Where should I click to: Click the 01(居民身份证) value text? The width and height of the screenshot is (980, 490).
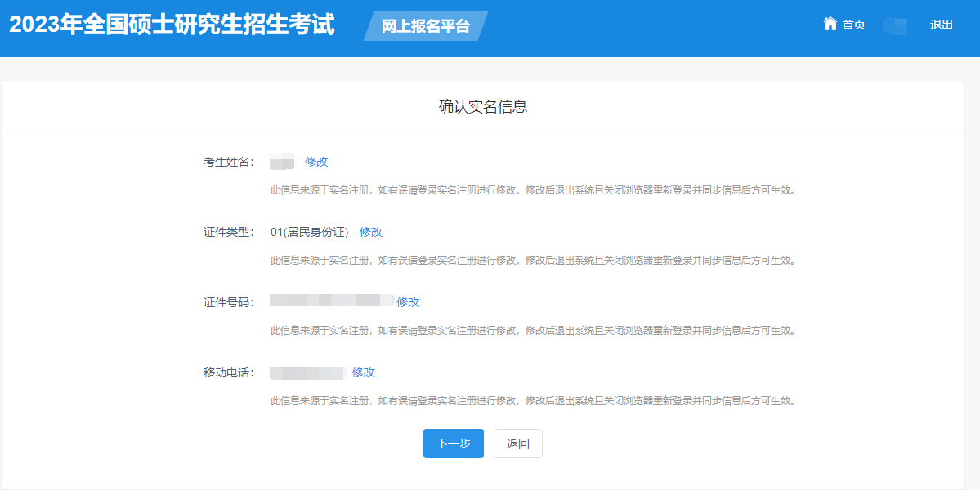pyautogui.click(x=310, y=232)
